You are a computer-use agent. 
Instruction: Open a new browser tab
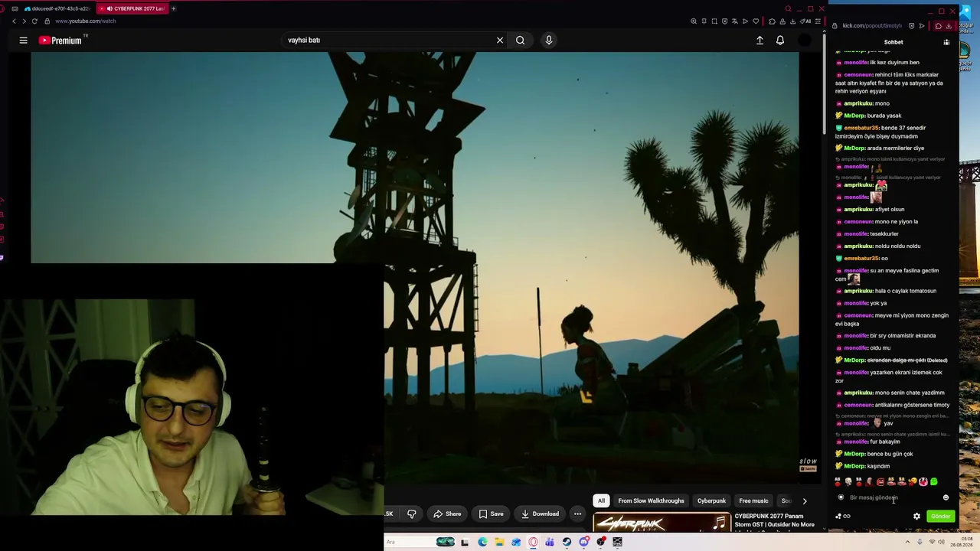[x=174, y=8]
